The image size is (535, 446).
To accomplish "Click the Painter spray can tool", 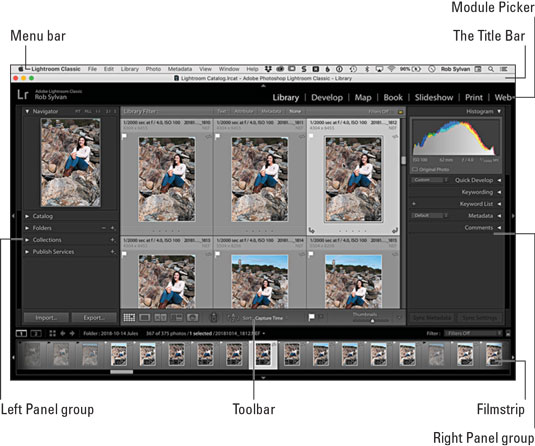I will [x=214, y=317].
